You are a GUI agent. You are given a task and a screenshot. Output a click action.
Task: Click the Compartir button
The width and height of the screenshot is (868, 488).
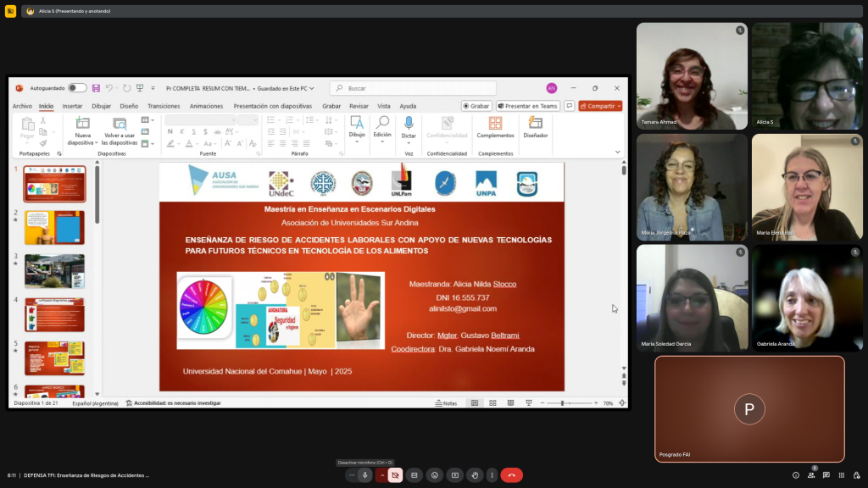[600, 106]
